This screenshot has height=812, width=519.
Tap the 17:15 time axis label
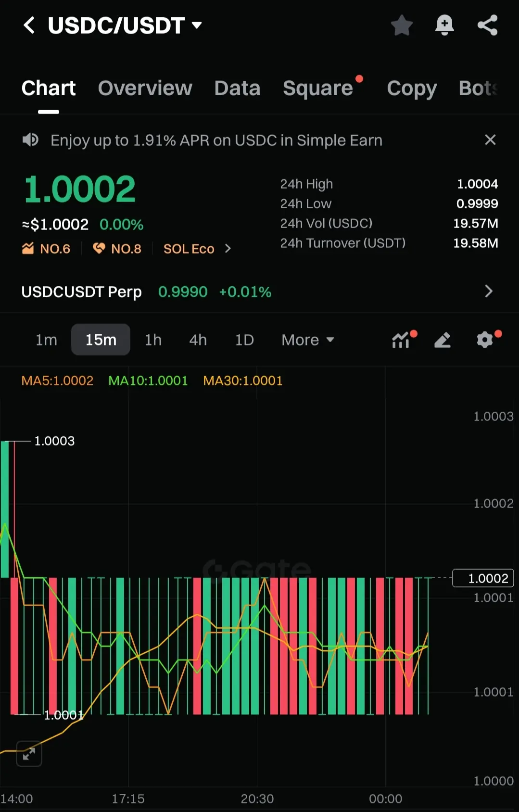(x=128, y=799)
